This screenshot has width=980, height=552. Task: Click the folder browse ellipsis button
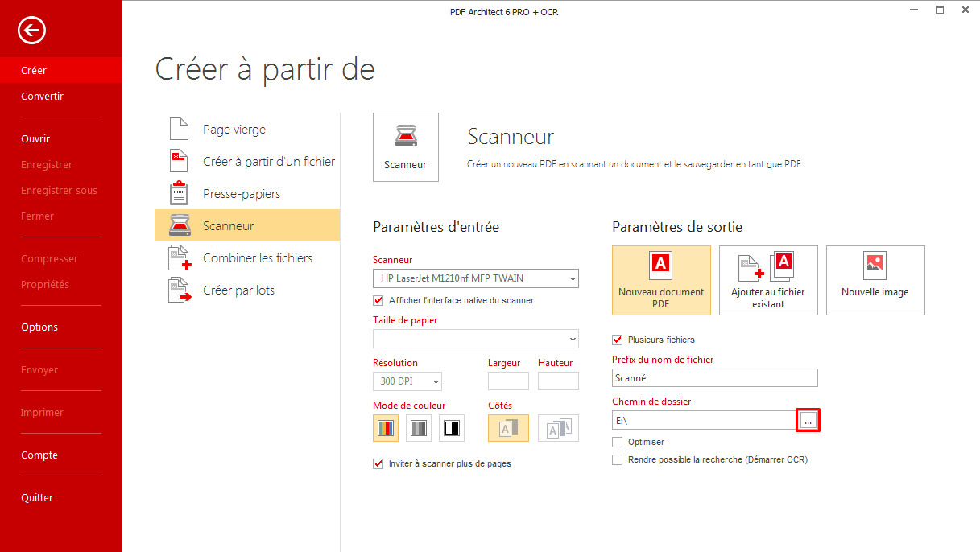[x=808, y=420]
